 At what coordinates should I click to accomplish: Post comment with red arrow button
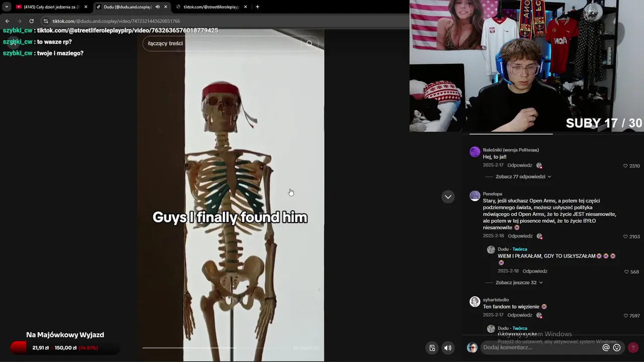point(633,347)
